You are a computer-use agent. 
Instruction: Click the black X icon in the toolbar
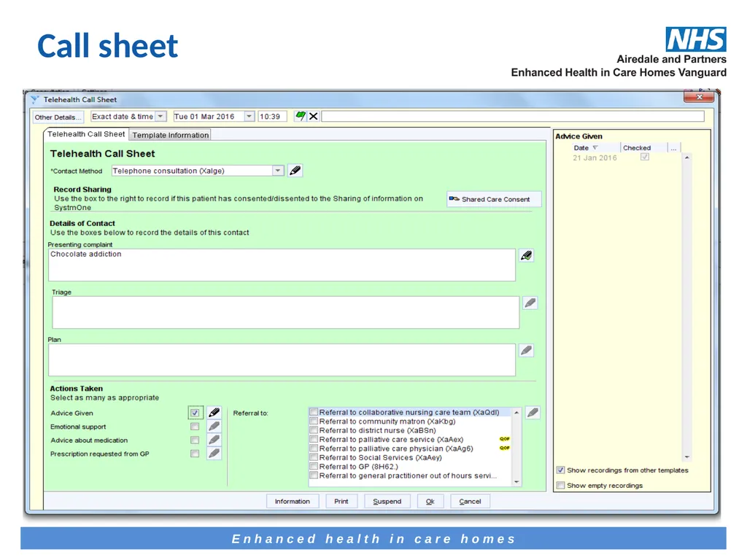[314, 116]
